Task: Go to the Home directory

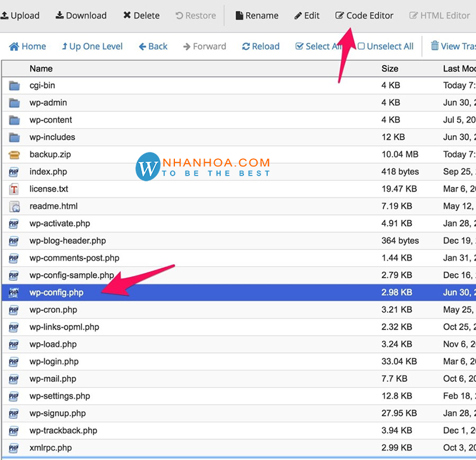Action: coord(27,46)
